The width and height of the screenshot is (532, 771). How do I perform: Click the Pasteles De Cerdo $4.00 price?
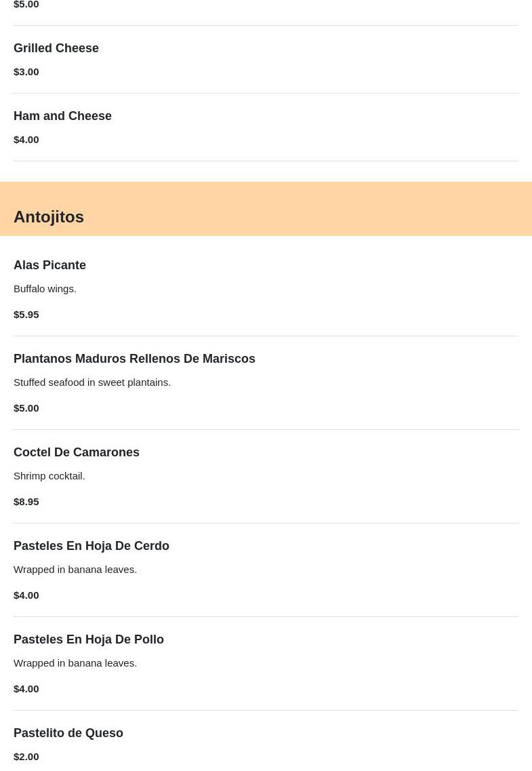coord(26,595)
